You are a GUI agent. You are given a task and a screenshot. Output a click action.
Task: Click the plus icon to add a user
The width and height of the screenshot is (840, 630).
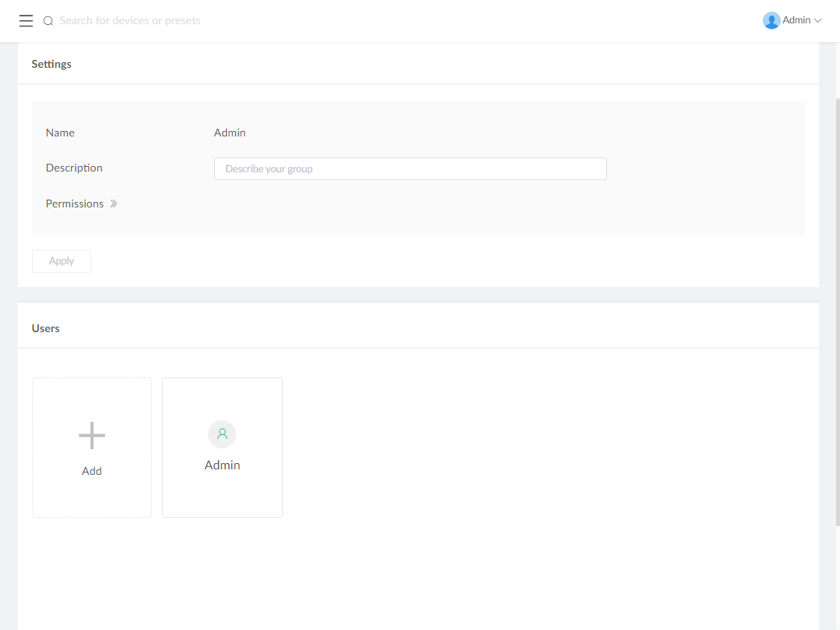click(x=91, y=435)
